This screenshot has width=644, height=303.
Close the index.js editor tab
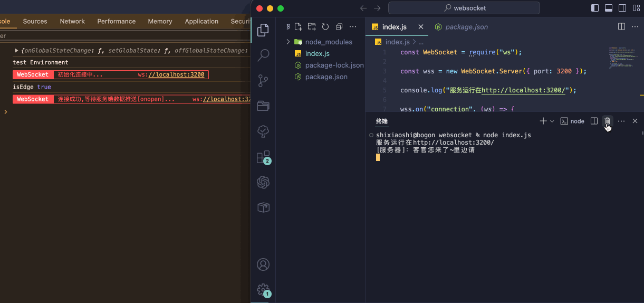[x=420, y=27]
